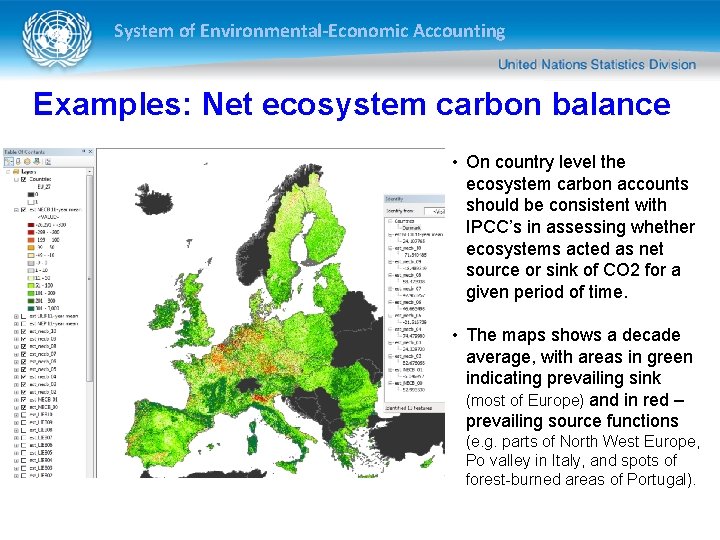Image resolution: width=720 pixels, height=540 pixels.
Task: Enable the NEP 11-year mean layer checkbox
Action: coord(23,324)
